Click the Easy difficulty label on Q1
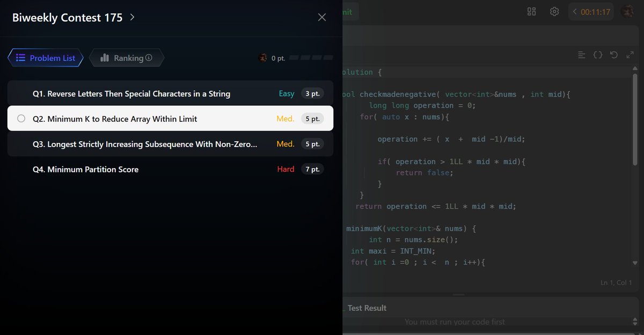This screenshot has height=335, width=644. pos(287,93)
